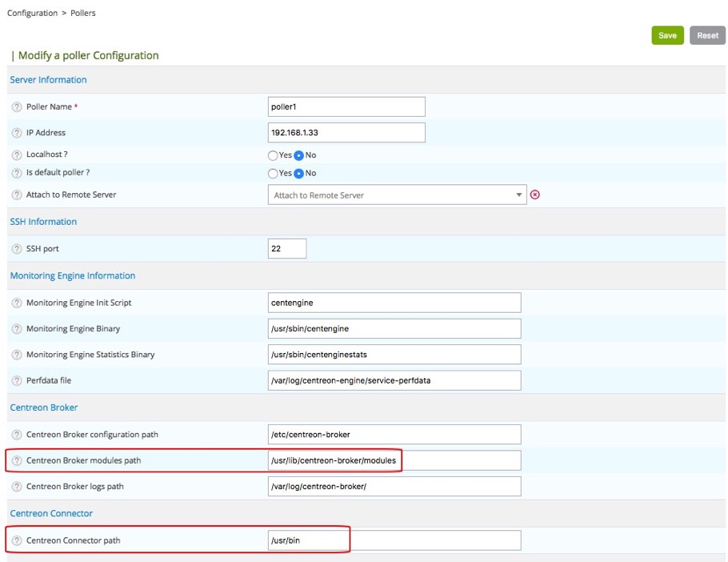The image size is (728, 562).
Task: Reset the poller form
Action: [707, 35]
